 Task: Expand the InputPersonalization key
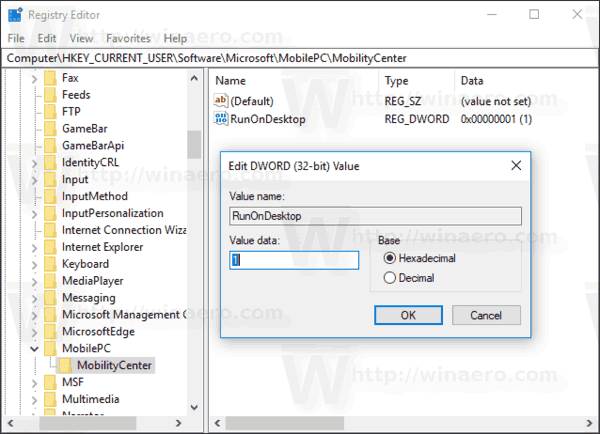[34, 214]
